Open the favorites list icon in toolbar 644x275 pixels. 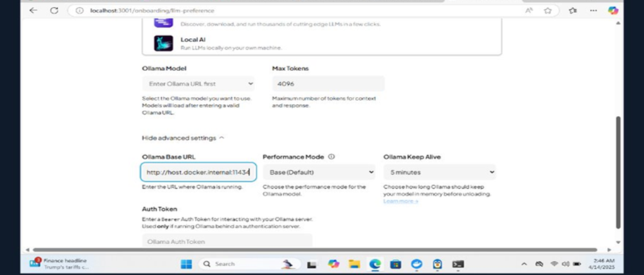pos(573,11)
